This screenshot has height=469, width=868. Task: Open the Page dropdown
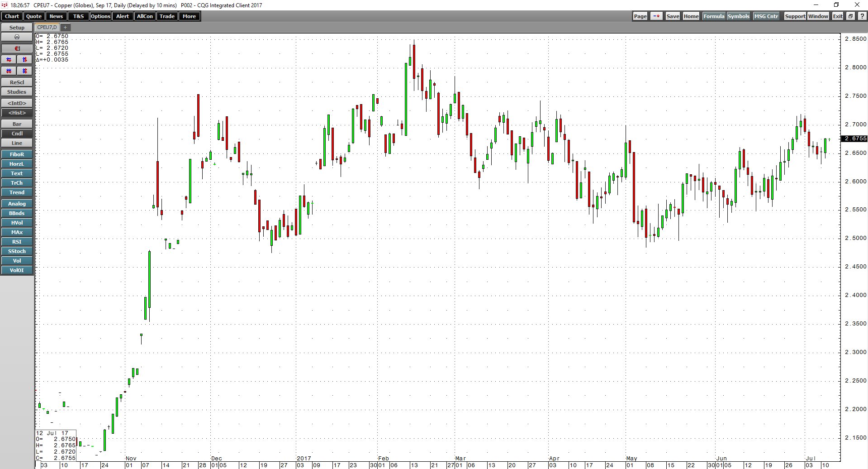[x=640, y=16]
